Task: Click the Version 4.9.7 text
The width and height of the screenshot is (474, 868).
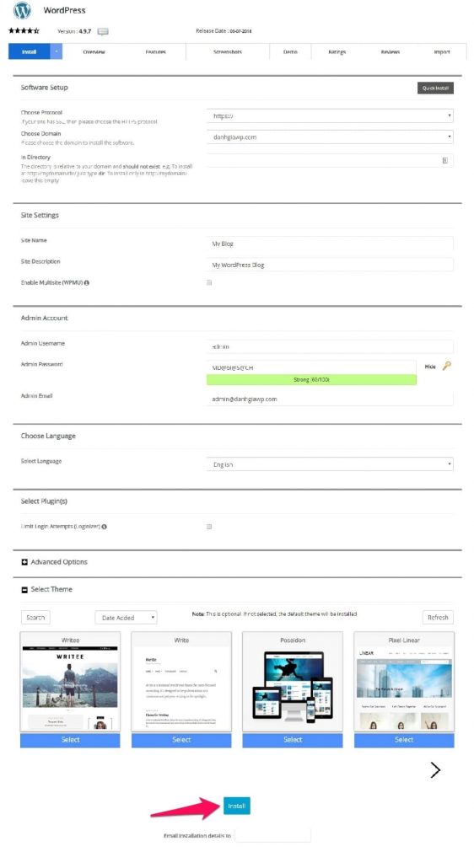Action: (74, 31)
